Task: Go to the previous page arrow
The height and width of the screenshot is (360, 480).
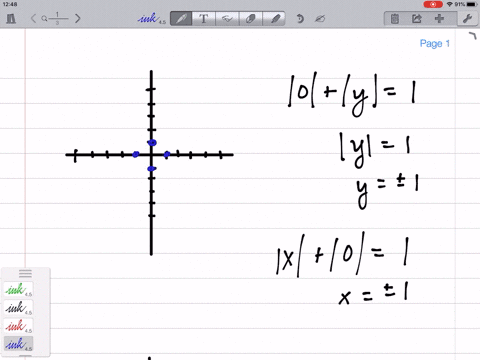Action: [x=33, y=18]
